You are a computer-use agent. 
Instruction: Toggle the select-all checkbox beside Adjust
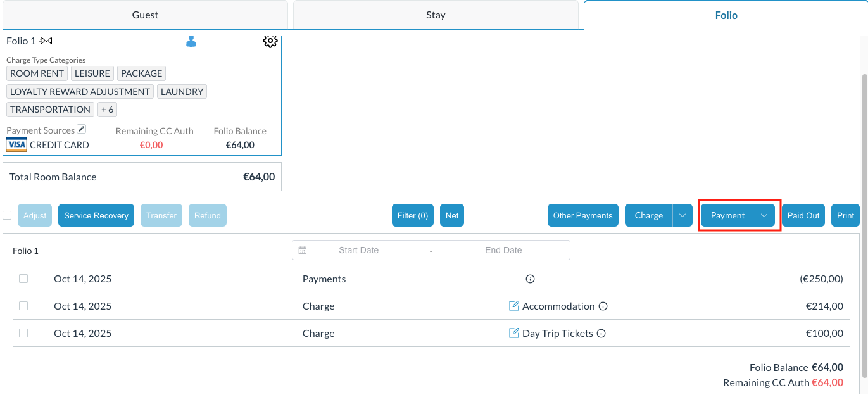(x=7, y=215)
